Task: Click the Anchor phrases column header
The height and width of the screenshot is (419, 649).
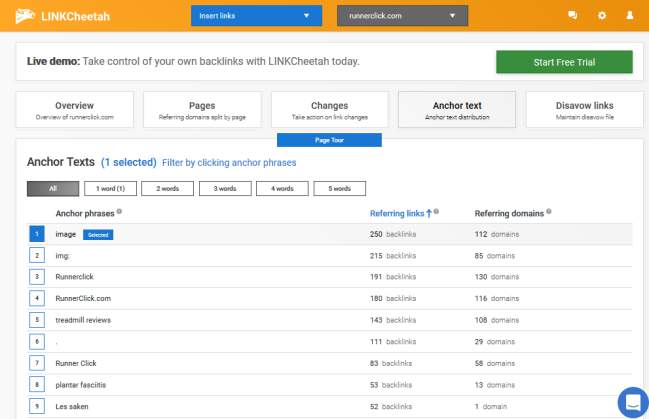Action: pos(85,213)
